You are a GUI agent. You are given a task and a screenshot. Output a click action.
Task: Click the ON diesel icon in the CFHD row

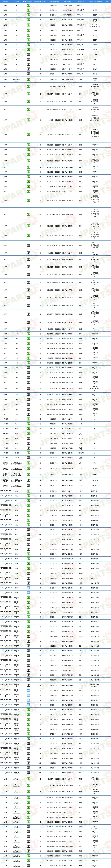(29, 74)
